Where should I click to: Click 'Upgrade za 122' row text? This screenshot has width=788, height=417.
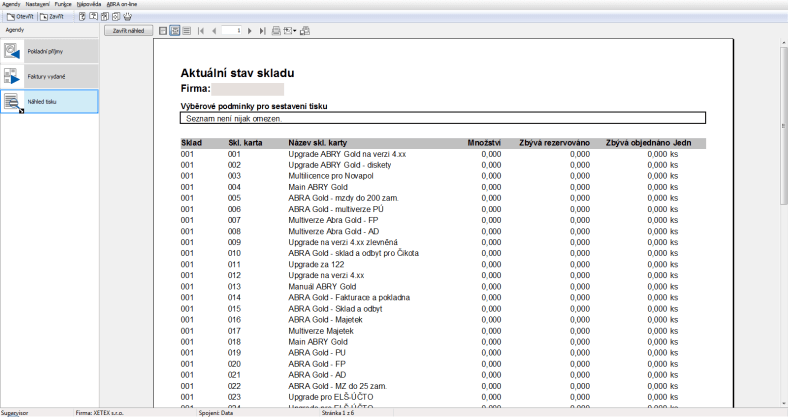(316, 265)
